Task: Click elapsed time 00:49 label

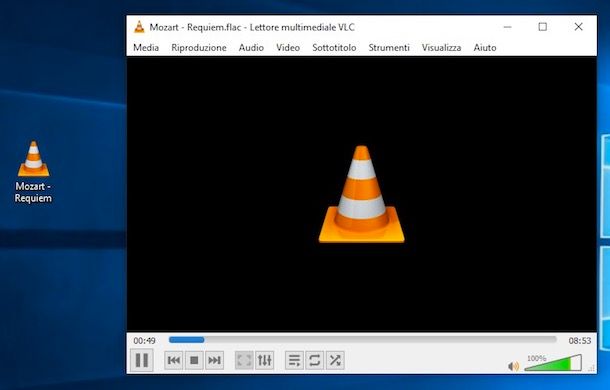Action: point(144,341)
